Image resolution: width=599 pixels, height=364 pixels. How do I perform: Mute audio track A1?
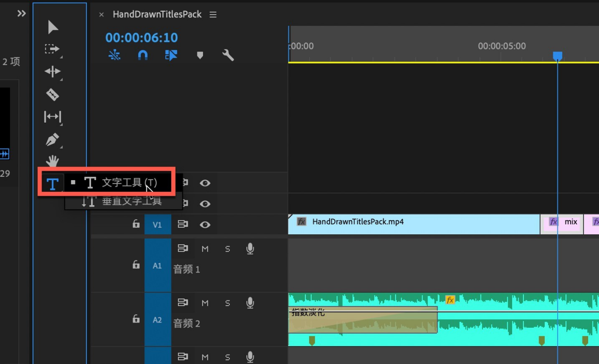click(205, 248)
